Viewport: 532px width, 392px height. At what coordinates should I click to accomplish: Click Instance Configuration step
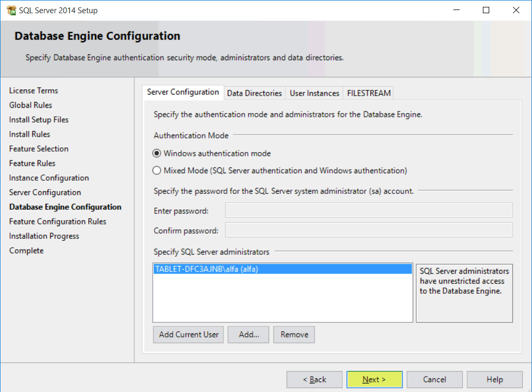49,178
